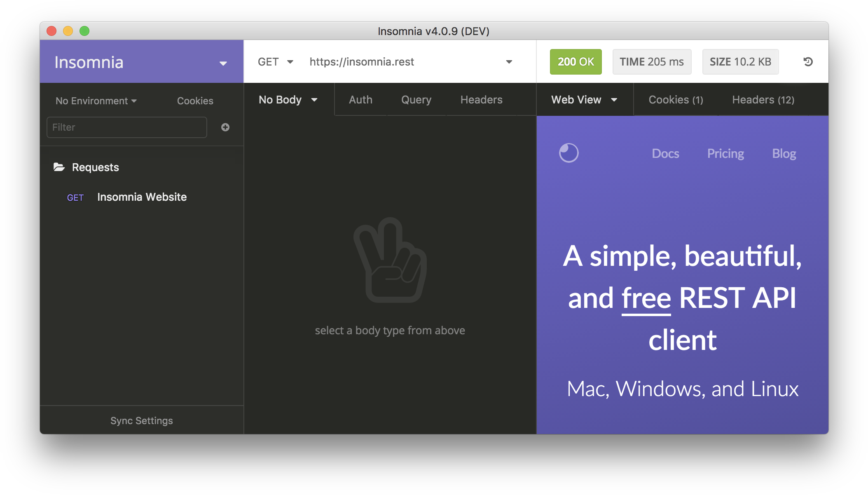Open the No Environment dropdown

click(x=96, y=101)
